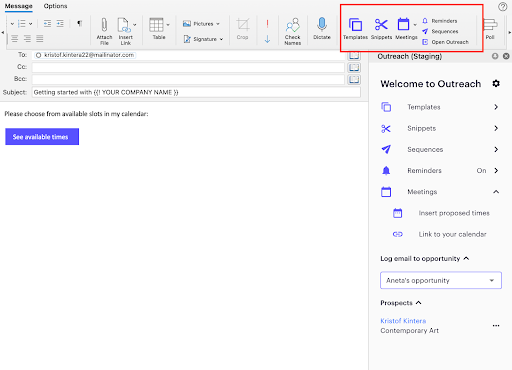Screen dimensions: 512x370
Task: Increase indent in the ribbon
Action: click(x=60, y=23)
